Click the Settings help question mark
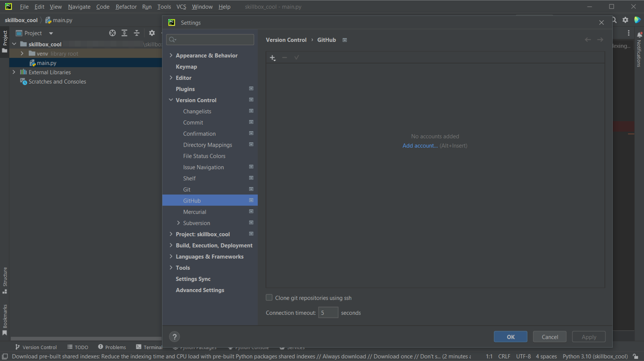This screenshot has height=361, width=644. point(175,337)
